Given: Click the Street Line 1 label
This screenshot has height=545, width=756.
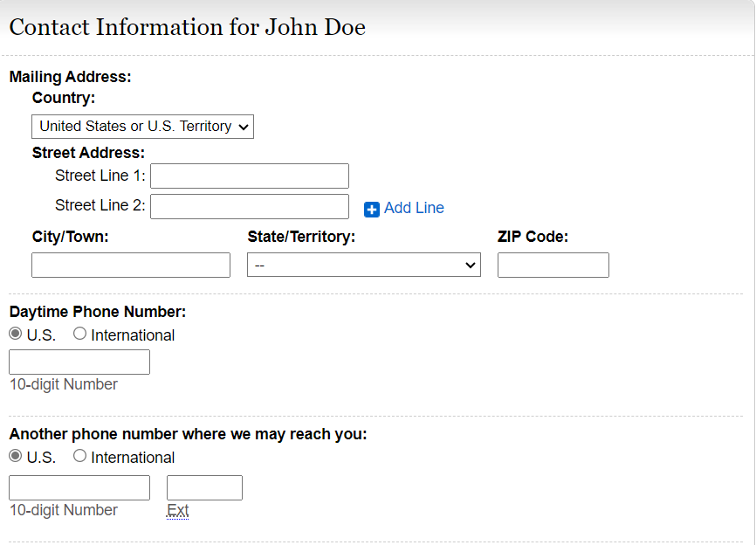Looking at the screenshot, I should (100, 176).
